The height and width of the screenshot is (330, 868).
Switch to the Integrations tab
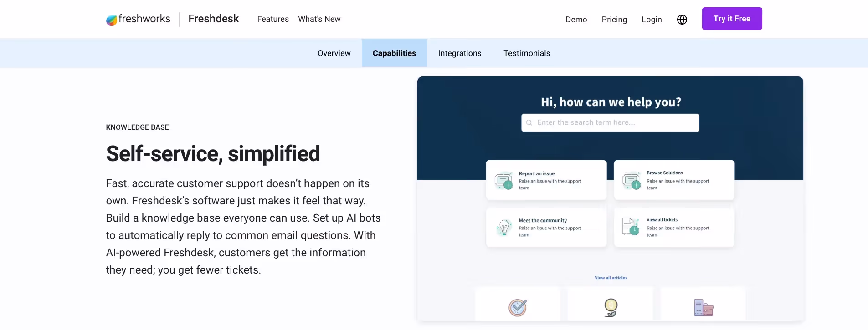(x=460, y=53)
